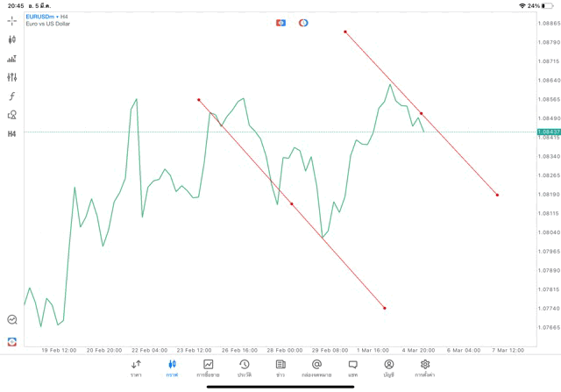The height and width of the screenshot is (392, 561).
Task: Open the การตั้งค่า (Settings) tab
Action: coord(425,368)
